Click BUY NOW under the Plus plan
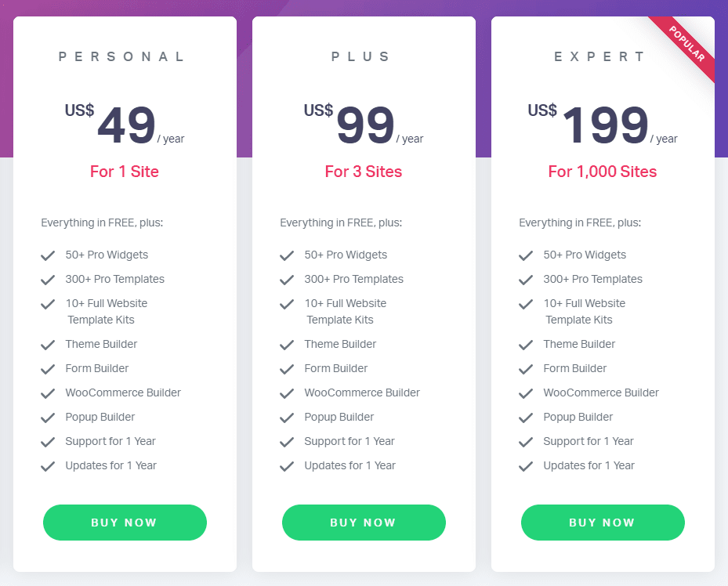728x586 pixels. [x=364, y=523]
